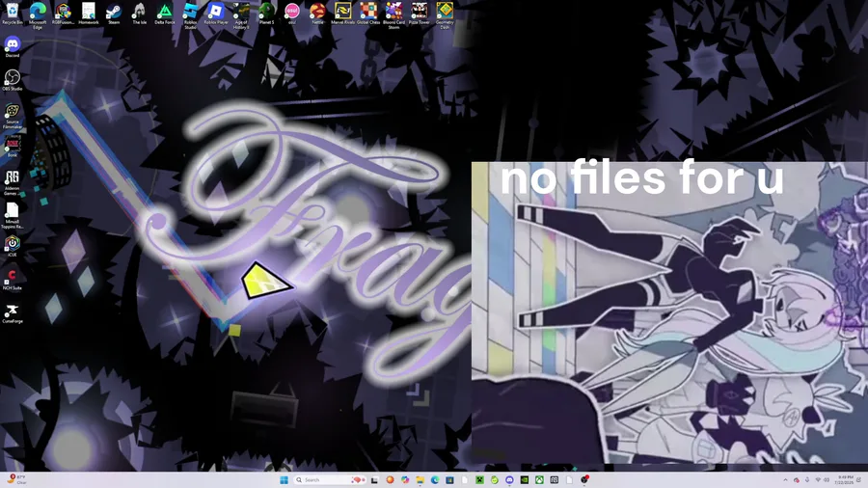The height and width of the screenshot is (488, 868).
Task: Open the Xbox app on the taskbar
Action: tap(539, 479)
